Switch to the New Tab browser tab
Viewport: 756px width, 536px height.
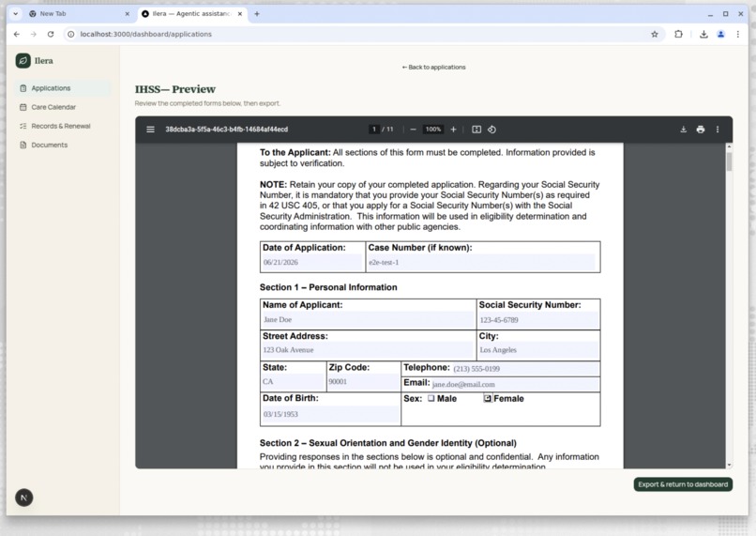(80, 14)
